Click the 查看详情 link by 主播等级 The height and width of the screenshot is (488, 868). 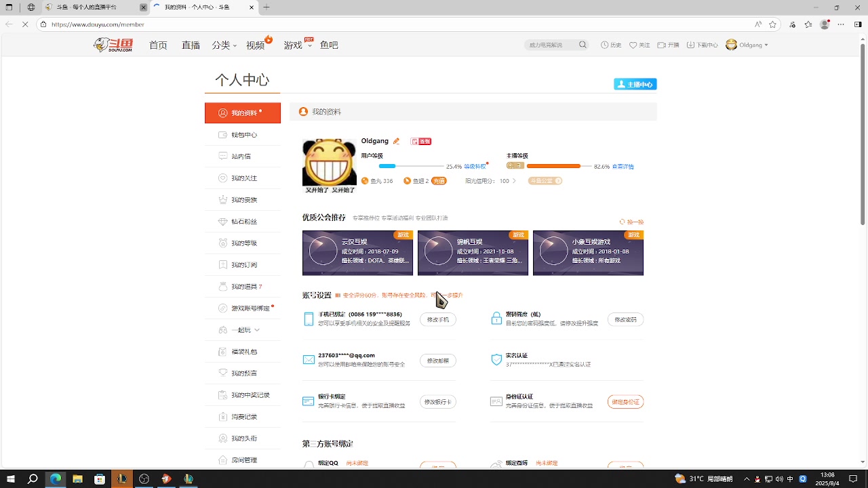pos(623,166)
